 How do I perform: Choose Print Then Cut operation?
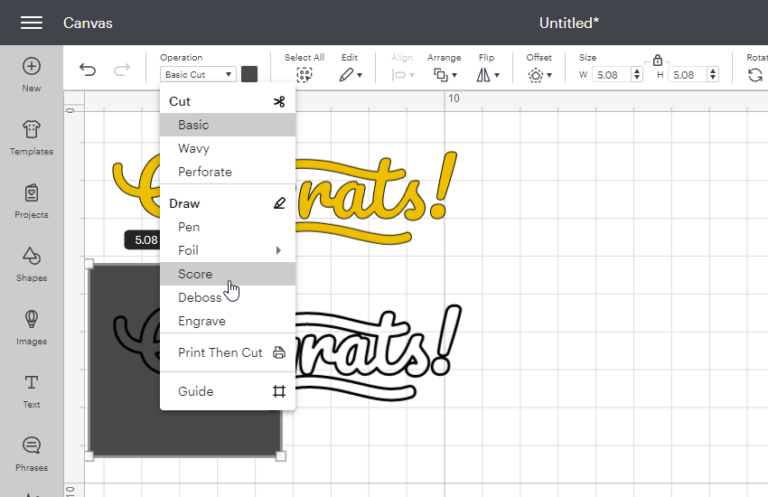228,353
